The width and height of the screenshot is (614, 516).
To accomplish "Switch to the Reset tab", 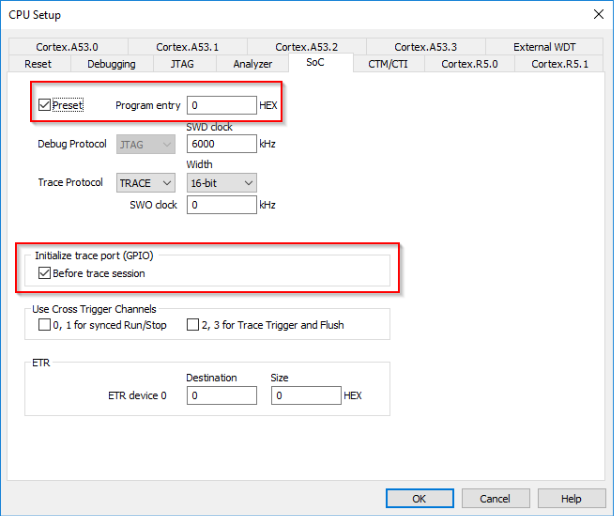I will [x=38, y=64].
